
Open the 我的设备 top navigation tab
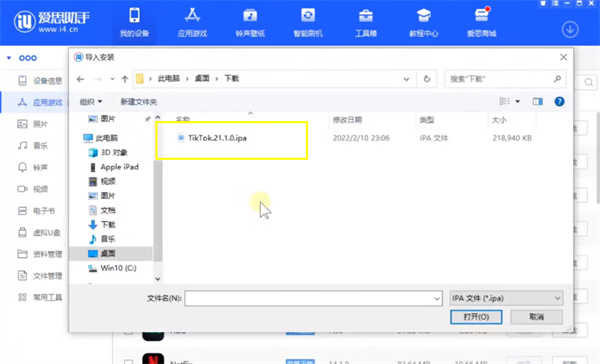pos(134,23)
